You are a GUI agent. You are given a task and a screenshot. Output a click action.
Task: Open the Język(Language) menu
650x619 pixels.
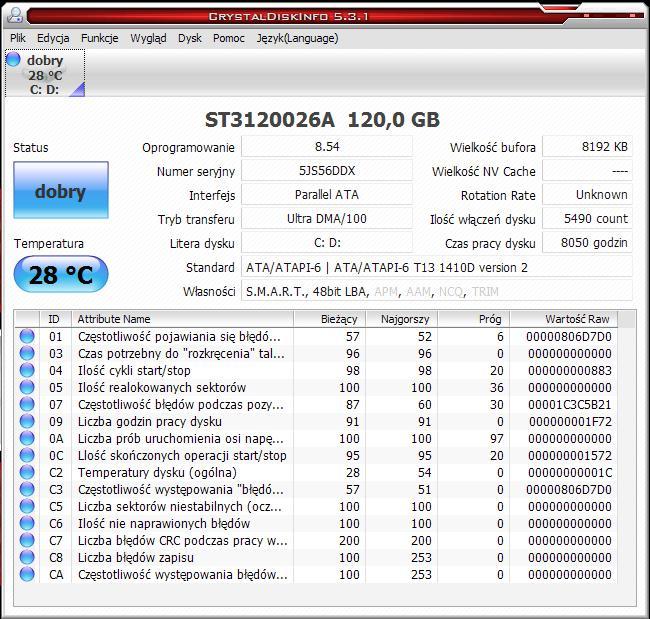coord(298,38)
